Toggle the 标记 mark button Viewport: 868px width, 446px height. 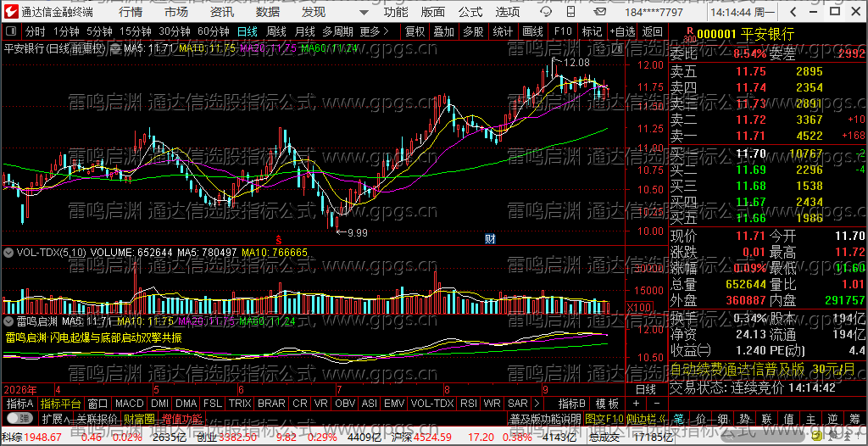point(592,31)
